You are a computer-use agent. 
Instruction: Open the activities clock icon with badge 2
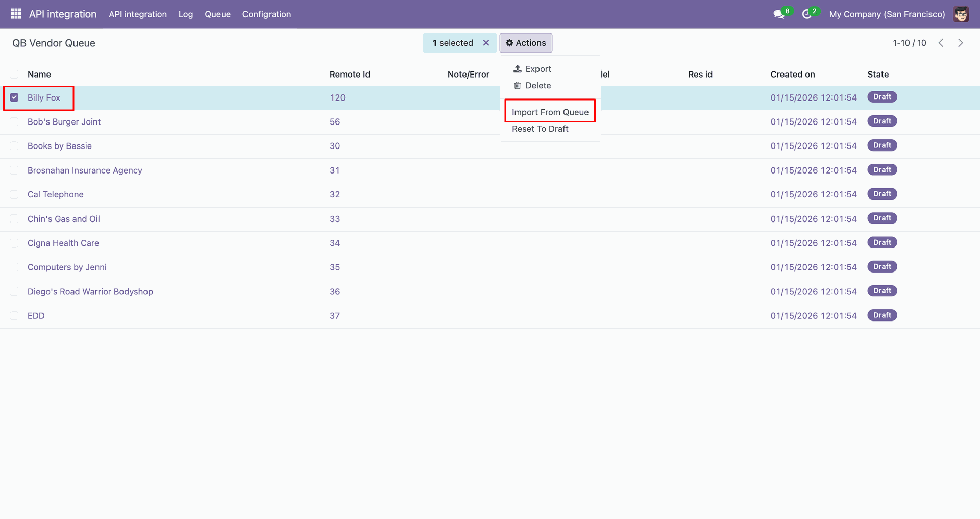[x=807, y=14]
